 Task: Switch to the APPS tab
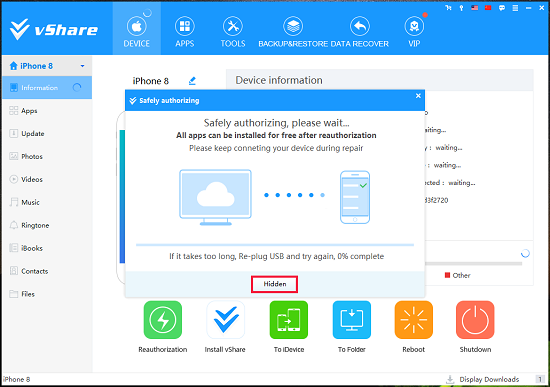click(x=185, y=32)
